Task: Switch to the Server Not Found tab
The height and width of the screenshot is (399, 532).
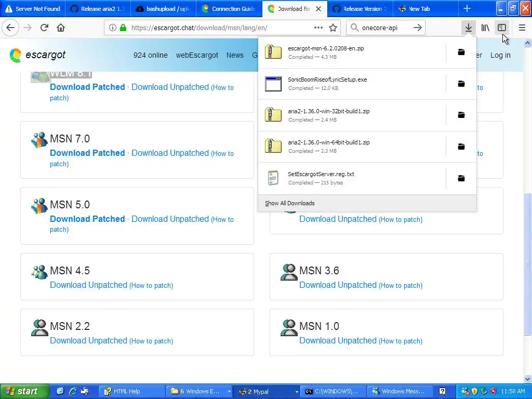Action: (33, 9)
